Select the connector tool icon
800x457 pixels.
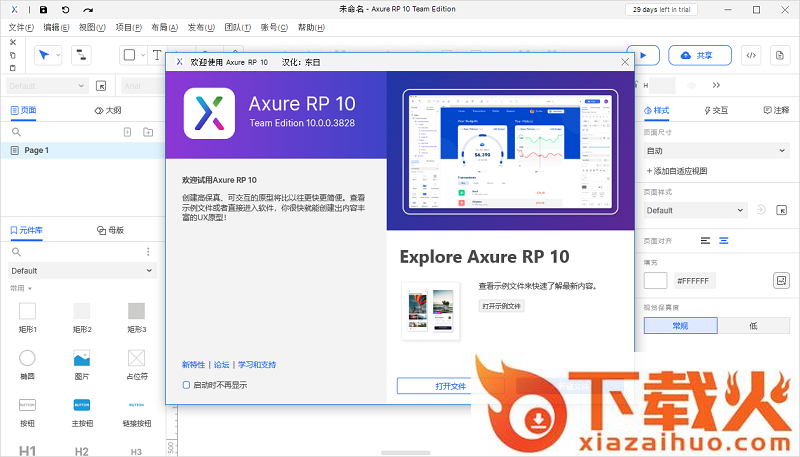(81, 55)
